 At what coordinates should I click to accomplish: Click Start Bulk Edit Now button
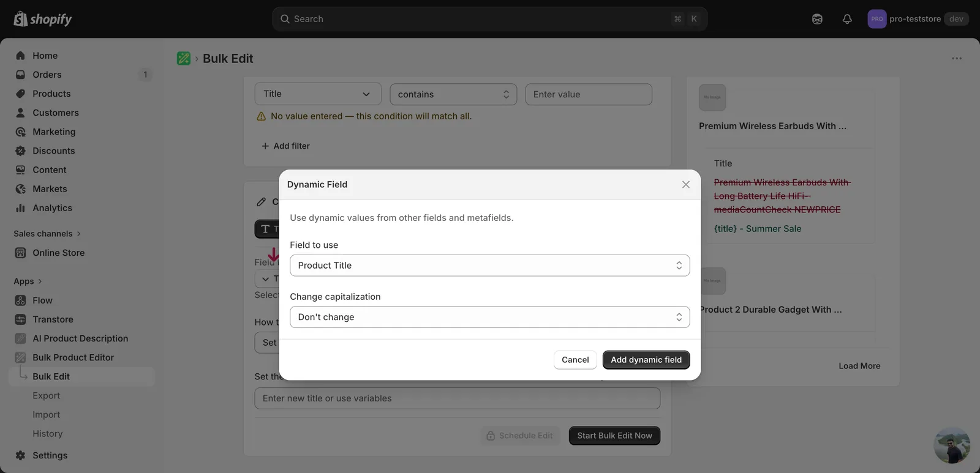[x=614, y=436]
